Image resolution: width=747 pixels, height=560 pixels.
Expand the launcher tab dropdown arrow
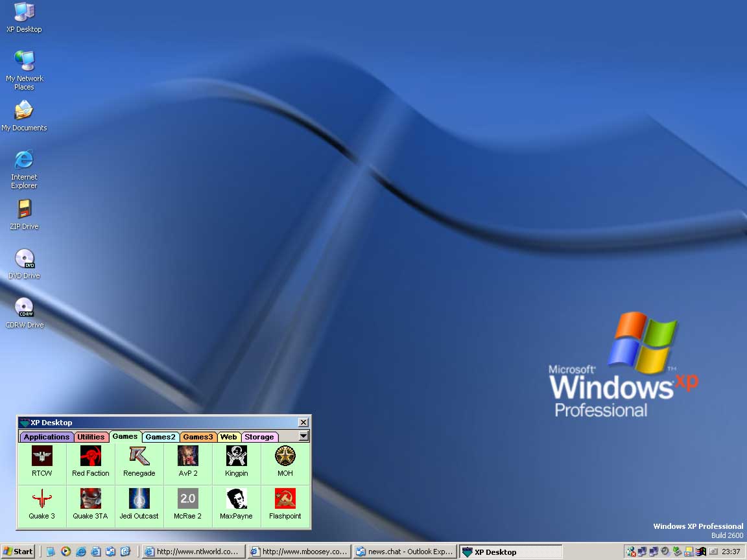[303, 436]
